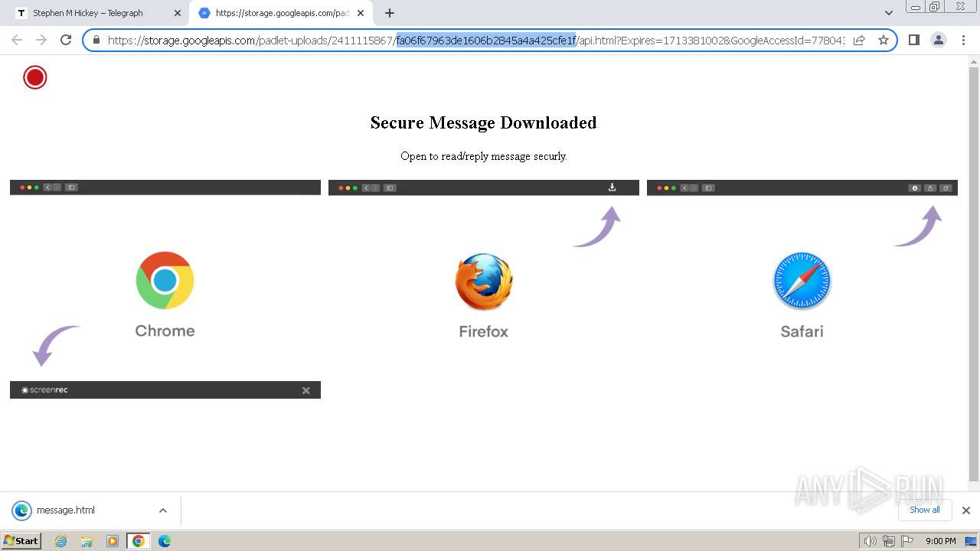Open File Explorer from taskbar
980x551 pixels.
tap(87, 541)
